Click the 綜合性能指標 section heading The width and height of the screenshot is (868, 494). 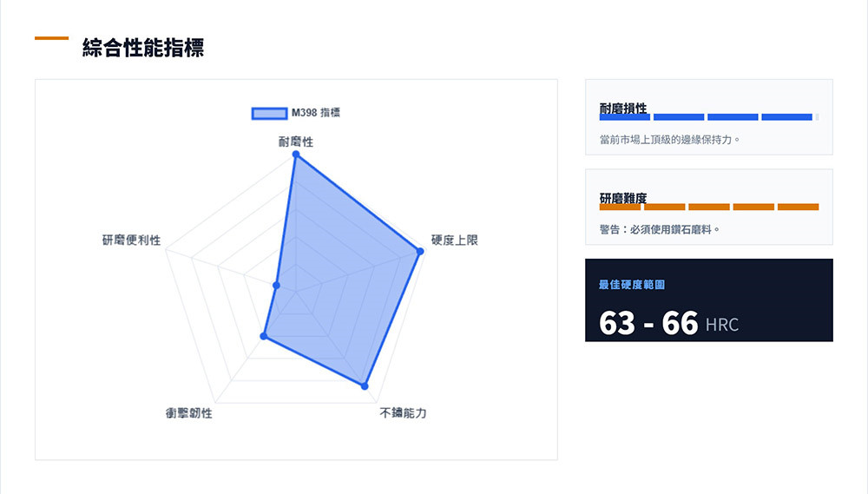point(143,48)
